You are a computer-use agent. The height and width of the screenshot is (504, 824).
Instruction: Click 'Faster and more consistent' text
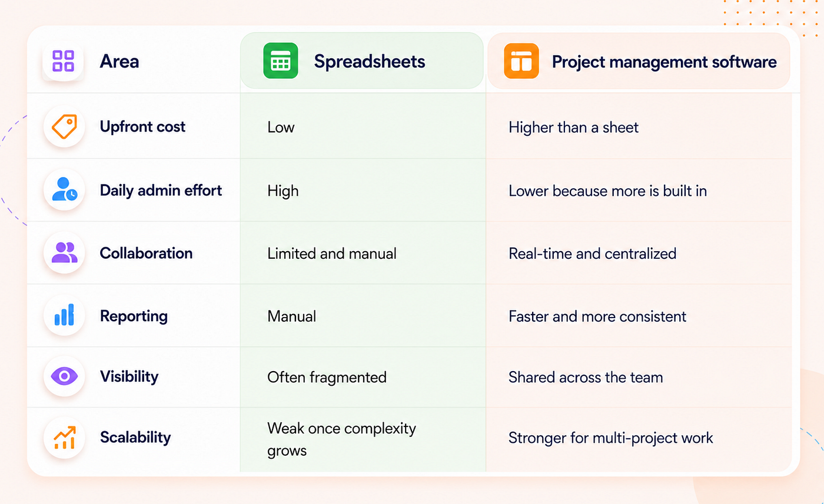point(597,316)
